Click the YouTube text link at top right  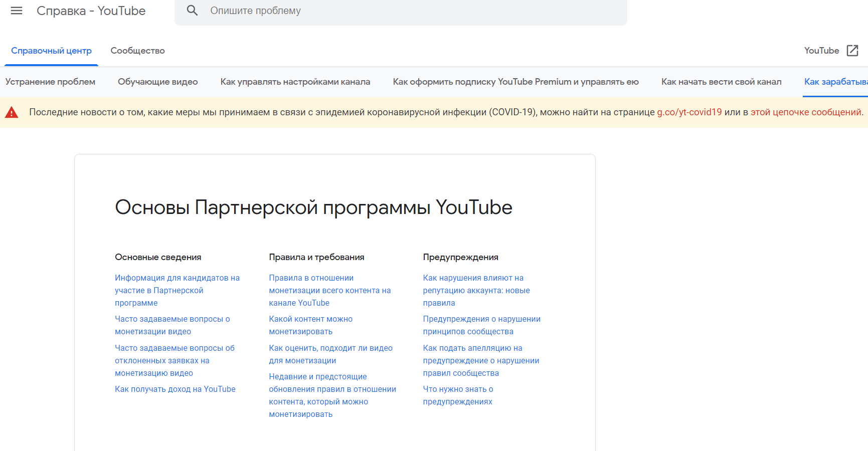tap(821, 51)
